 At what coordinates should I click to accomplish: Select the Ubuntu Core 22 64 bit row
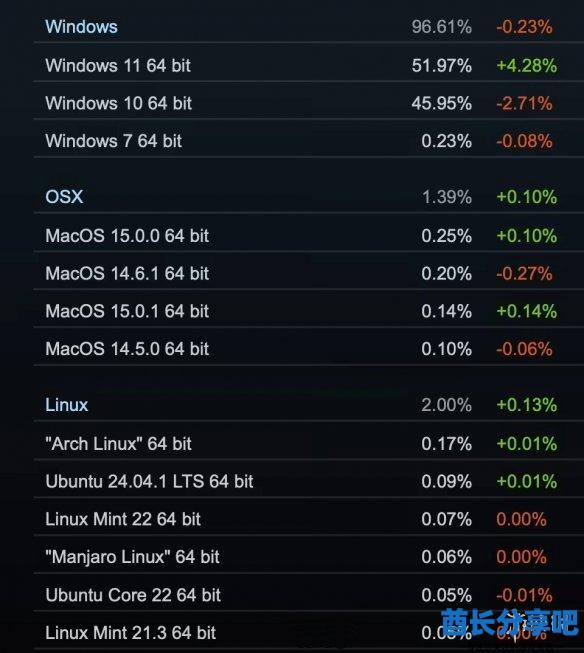coord(309,595)
